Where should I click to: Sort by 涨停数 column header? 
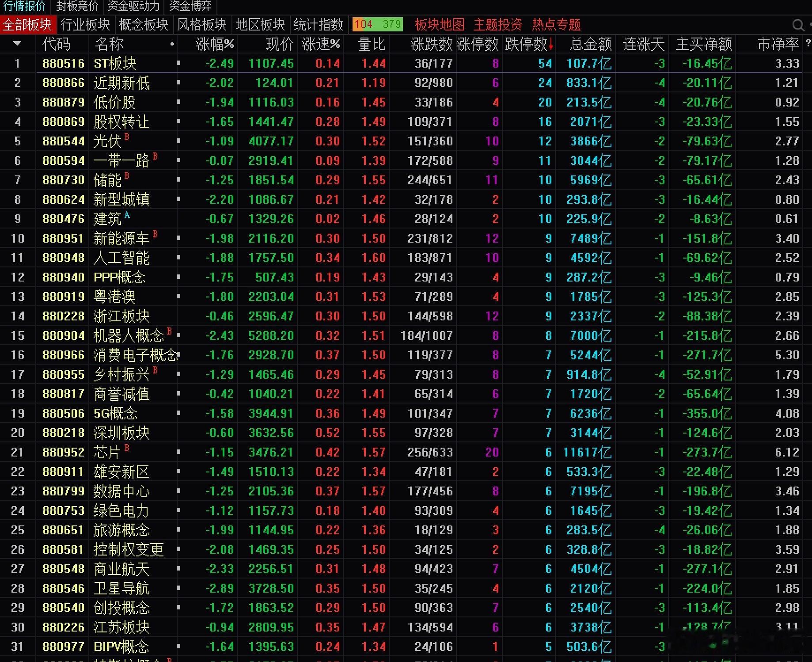point(478,44)
